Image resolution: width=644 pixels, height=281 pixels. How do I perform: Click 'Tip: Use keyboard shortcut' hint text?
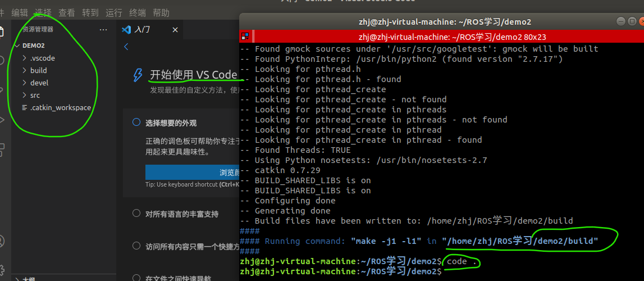(x=193, y=184)
